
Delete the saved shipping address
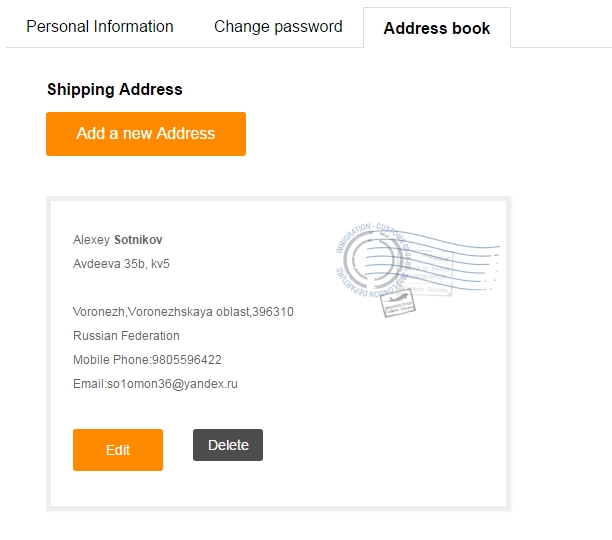click(x=228, y=445)
